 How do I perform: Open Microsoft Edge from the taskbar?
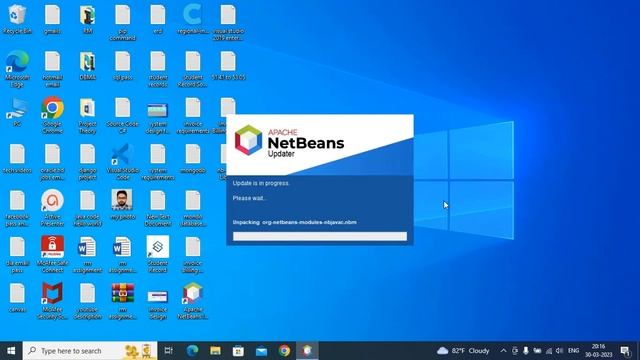pyautogui.click(x=192, y=351)
